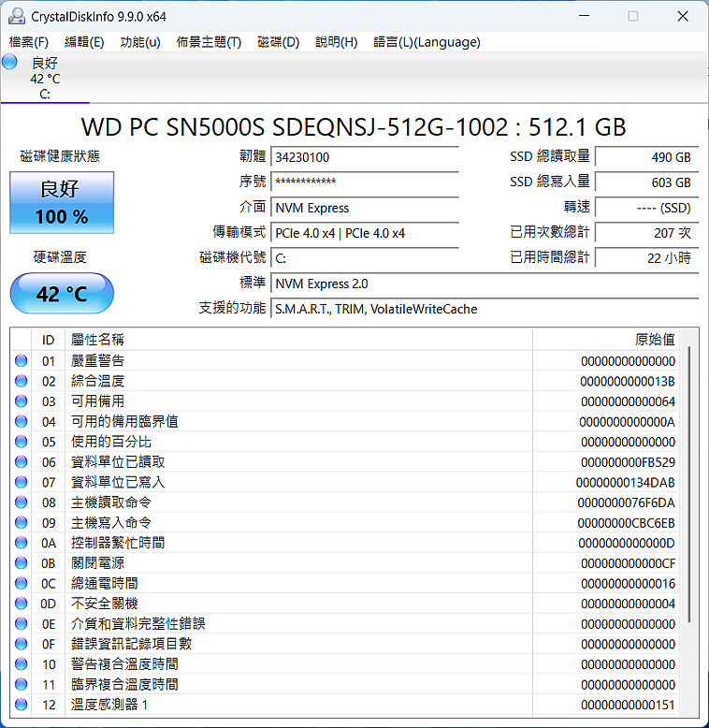Click 已用時間總計 value 22 小時
Viewport: 709px width, 728px height.
pos(647,257)
